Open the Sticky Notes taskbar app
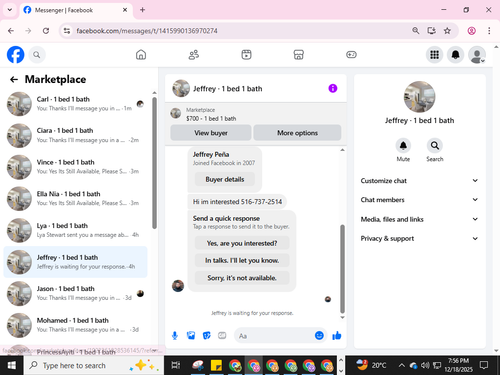This screenshot has height=375, width=500. click(216, 365)
